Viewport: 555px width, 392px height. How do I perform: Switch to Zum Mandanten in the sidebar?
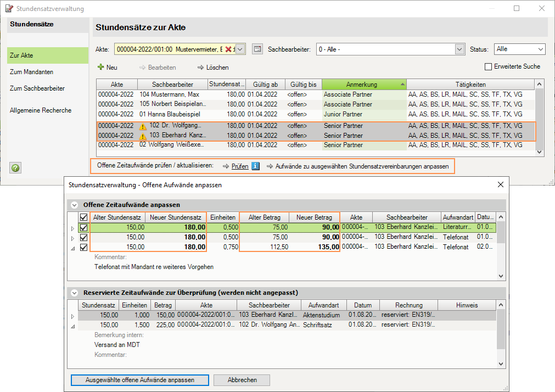(48, 72)
